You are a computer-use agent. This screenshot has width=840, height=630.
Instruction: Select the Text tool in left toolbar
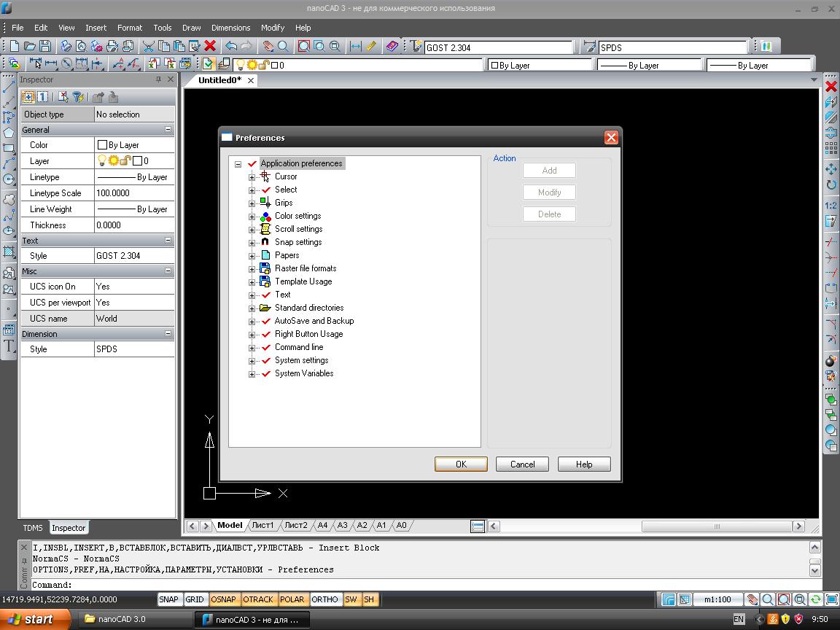tap(9, 346)
